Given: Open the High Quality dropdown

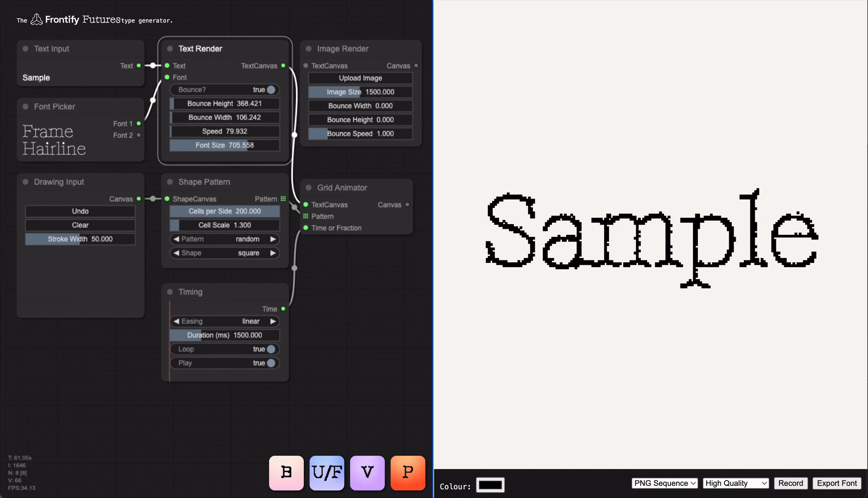Looking at the screenshot, I should pyautogui.click(x=736, y=483).
